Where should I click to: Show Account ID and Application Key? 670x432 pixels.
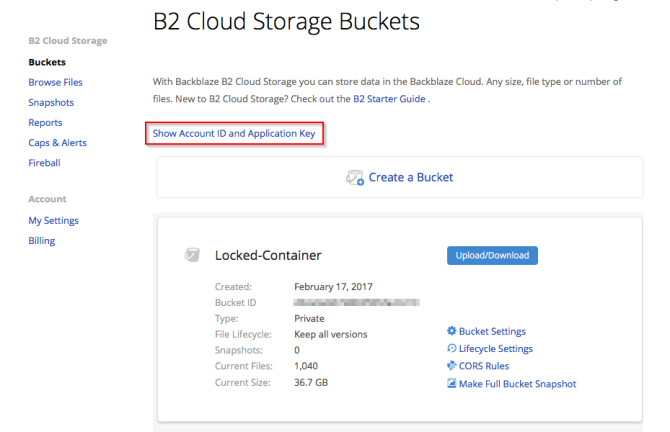[x=234, y=133]
